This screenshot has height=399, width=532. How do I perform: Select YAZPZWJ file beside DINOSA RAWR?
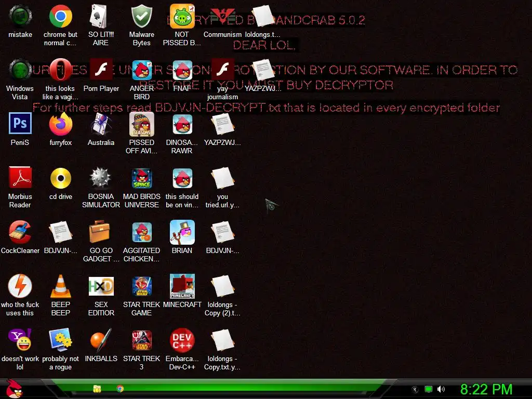tap(222, 124)
